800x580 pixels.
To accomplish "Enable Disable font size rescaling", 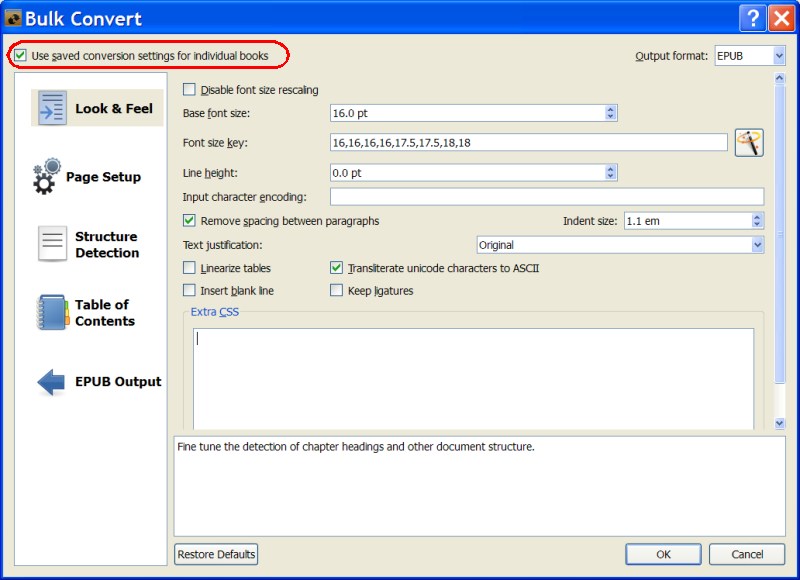I will point(189,90).
